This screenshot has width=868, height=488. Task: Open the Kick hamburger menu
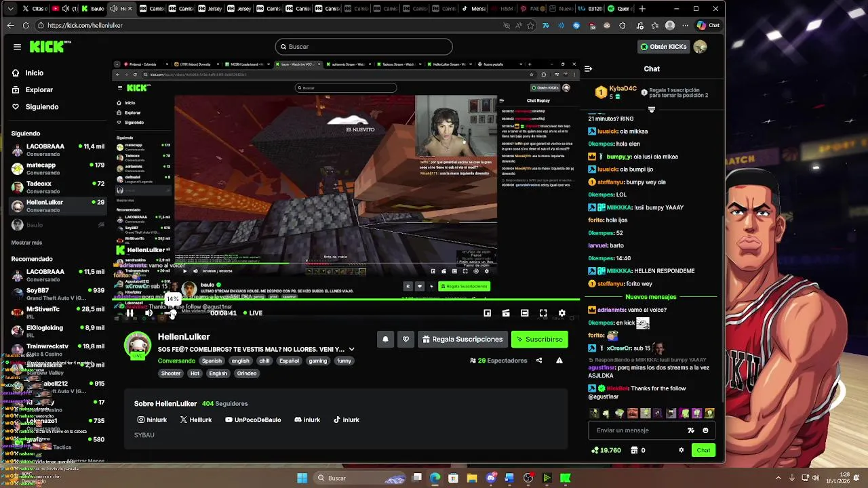[x=17, y=47]
